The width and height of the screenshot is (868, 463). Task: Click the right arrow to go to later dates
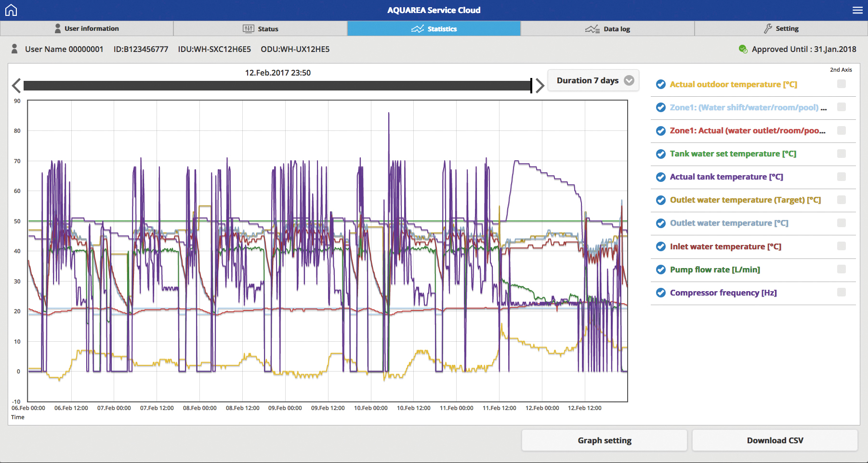(540, 86)
